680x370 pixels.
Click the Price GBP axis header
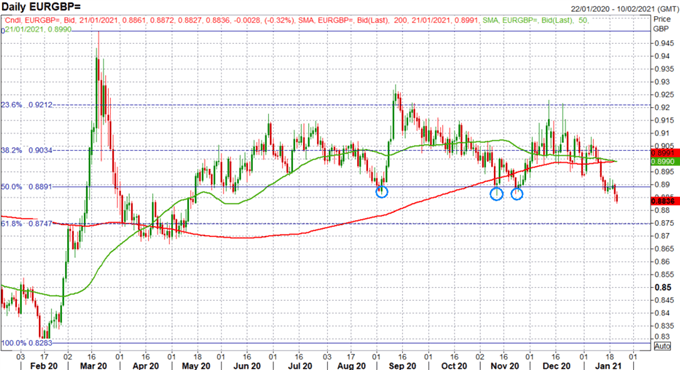click(x=662, y=24)
